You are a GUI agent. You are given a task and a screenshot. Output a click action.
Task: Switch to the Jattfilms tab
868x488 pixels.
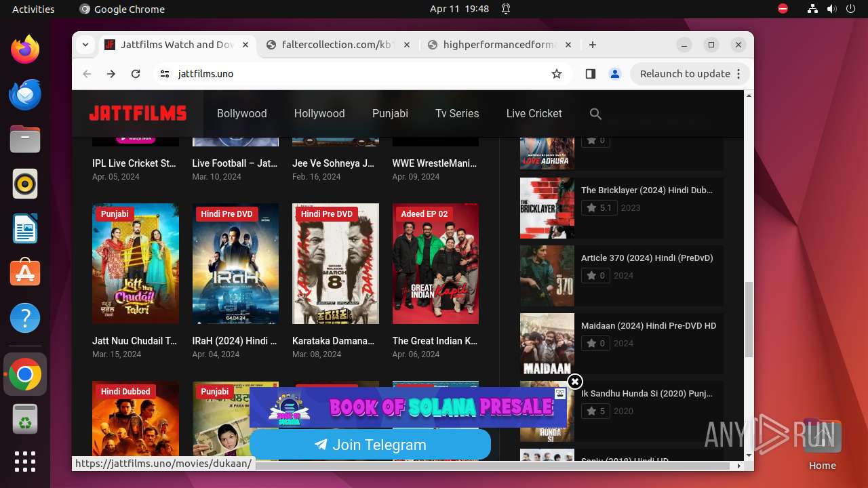[177, 45]
